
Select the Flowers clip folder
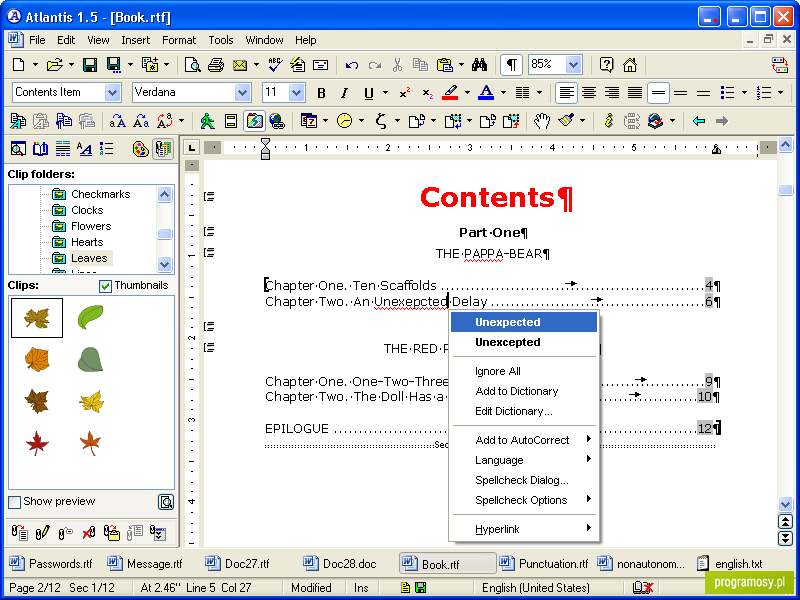tap(91, 226)
